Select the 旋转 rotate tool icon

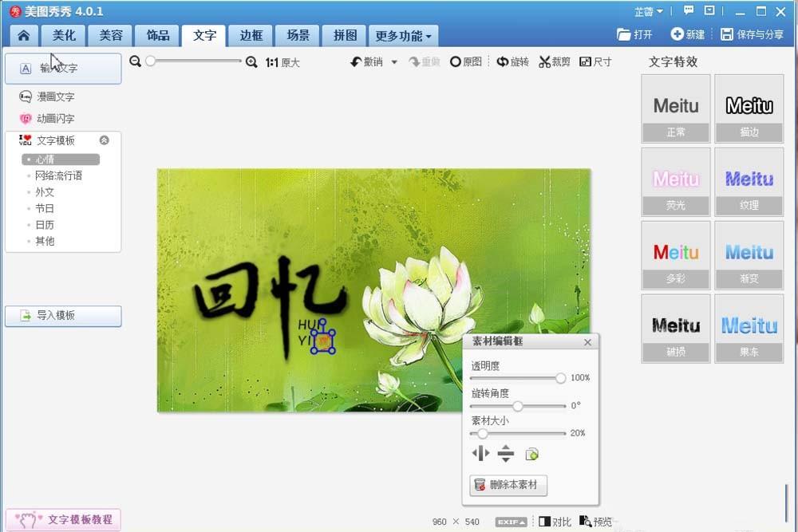[x=512, y=61]
